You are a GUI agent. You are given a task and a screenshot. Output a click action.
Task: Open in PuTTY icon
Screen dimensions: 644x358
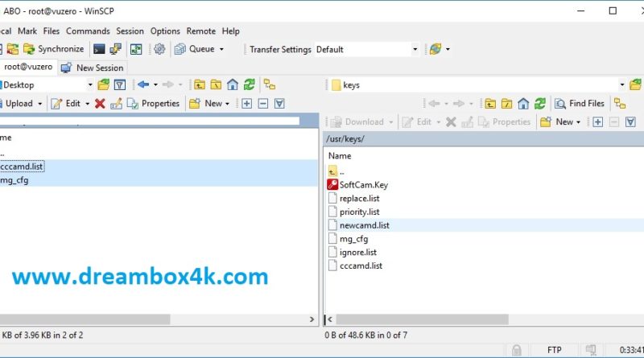click(x=115, y=49)
